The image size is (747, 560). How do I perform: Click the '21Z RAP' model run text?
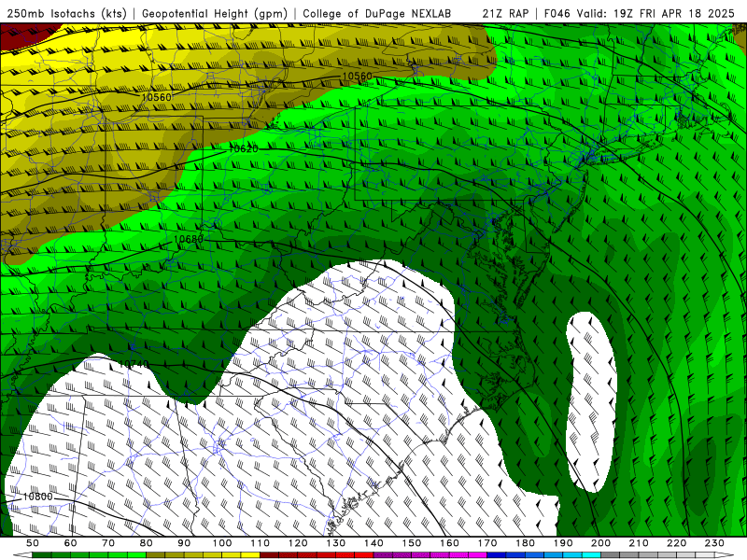[x=505, y=14]
